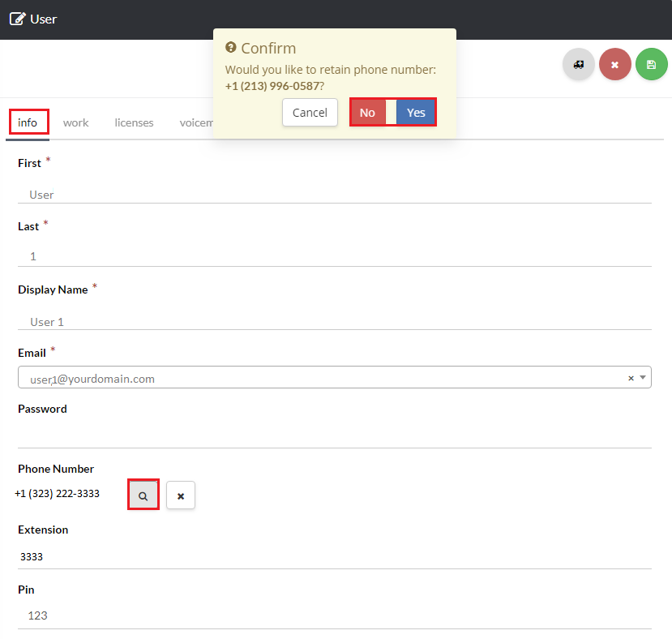Select the voicemail tab
Viewport: 672px width, 639px height.
(x=197, y=122)
